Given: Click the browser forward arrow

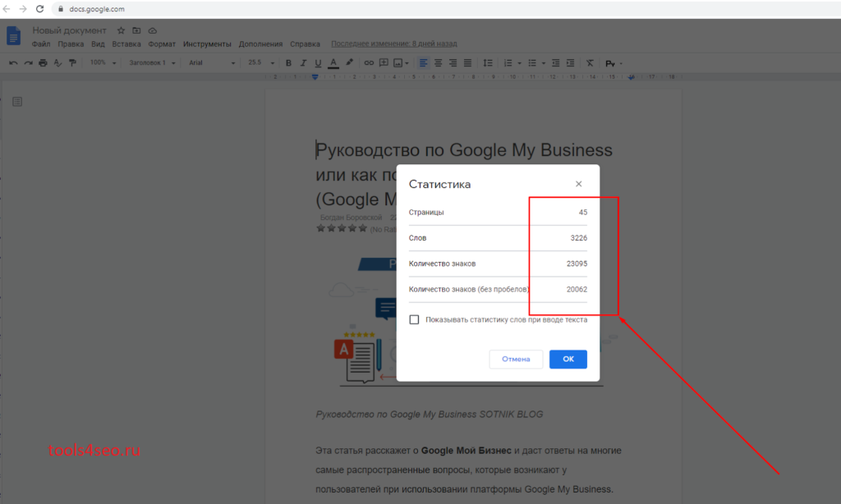Looking at the screenshot, I should click(23, 8).
